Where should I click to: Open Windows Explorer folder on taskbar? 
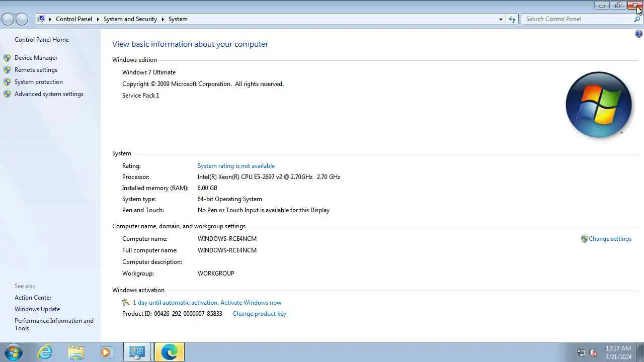click(76, 352)
